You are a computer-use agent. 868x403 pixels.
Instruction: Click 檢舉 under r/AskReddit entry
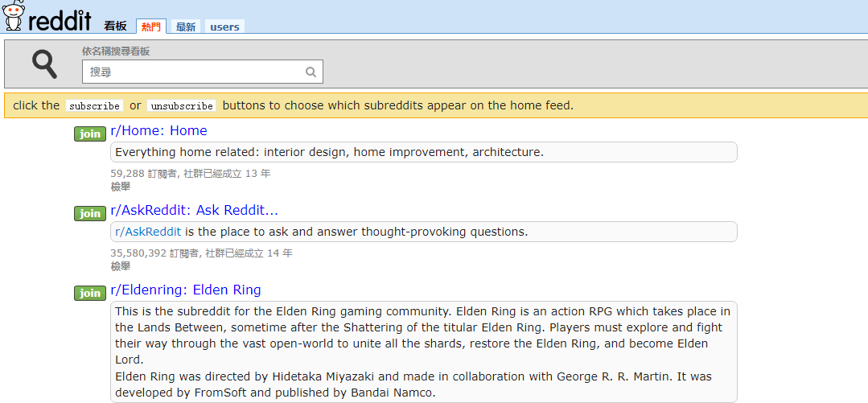pyautogui.click(x=121, y=266)
